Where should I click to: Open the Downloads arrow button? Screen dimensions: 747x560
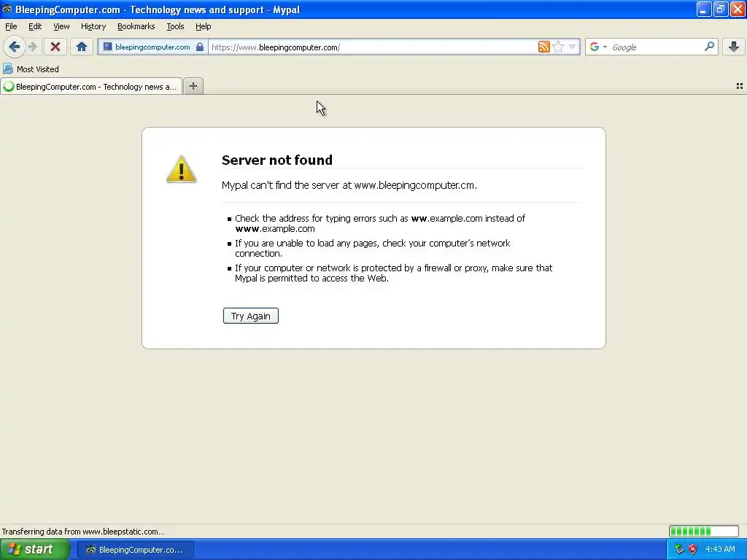coord(733,47)
